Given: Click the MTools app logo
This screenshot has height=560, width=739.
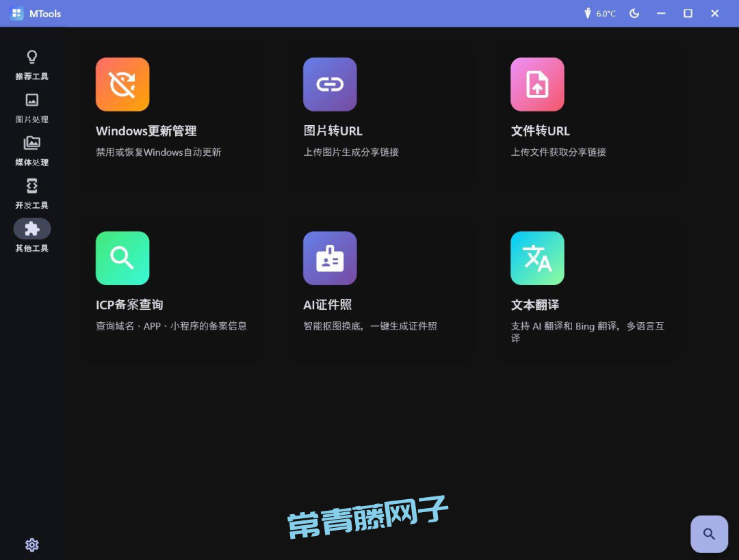Looking at the screenshot, I should [17, 14].
